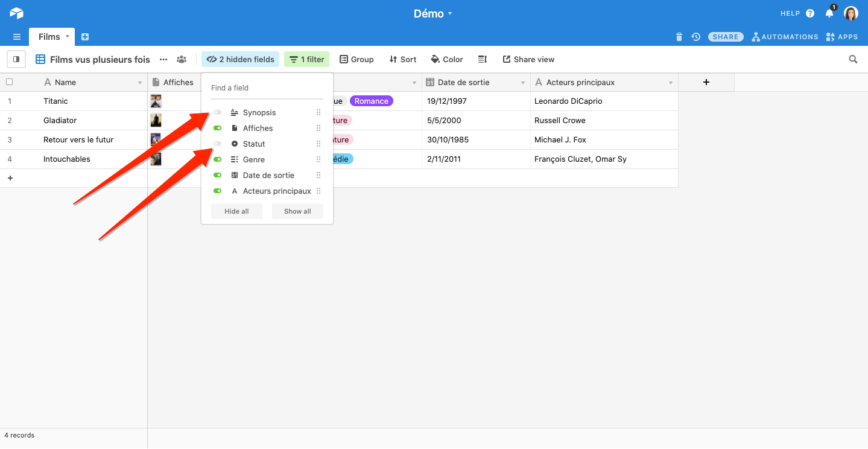Disable Acteurs principaux visibility toggle
Viewport: 868px width, 449px height.
coord(217,191)
